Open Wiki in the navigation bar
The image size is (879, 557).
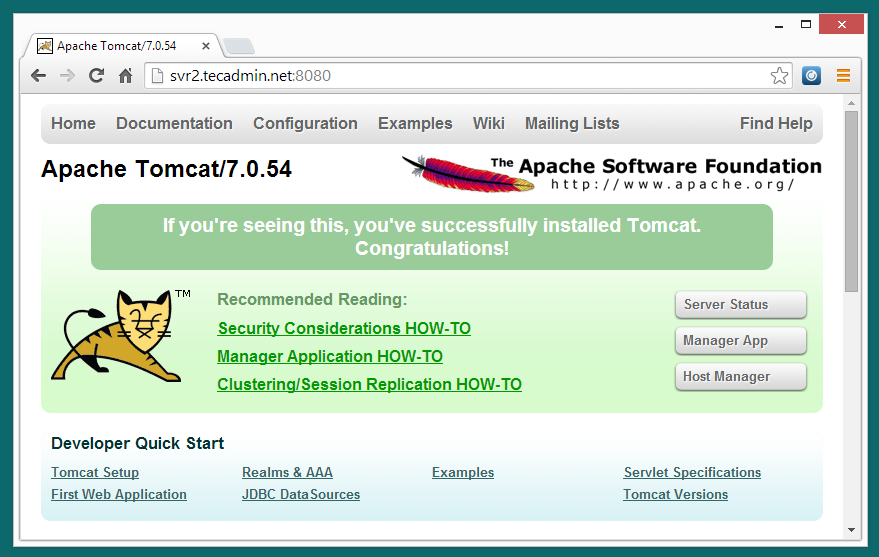click(x=489, y=123)
